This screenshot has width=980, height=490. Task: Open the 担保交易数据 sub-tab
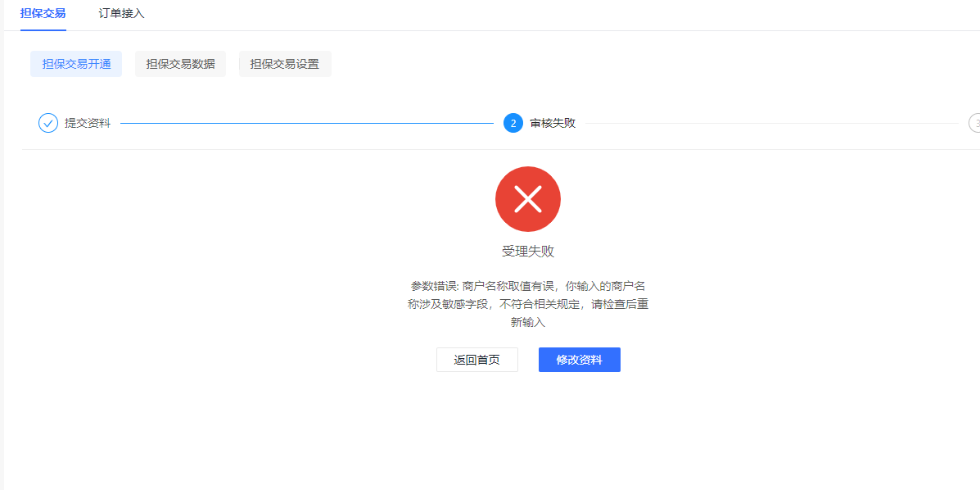[x=181, y=64]
